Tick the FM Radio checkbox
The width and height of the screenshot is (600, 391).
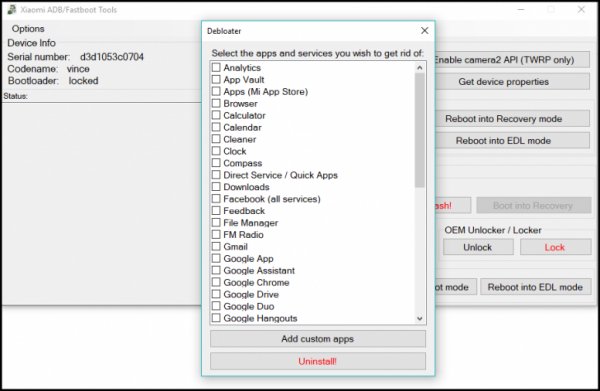[x=216, y=234]
